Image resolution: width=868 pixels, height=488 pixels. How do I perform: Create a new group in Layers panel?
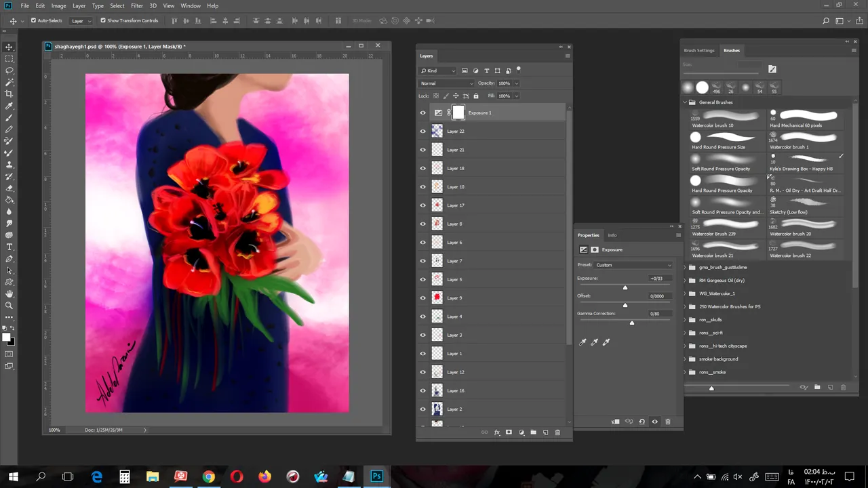[533, 432]
